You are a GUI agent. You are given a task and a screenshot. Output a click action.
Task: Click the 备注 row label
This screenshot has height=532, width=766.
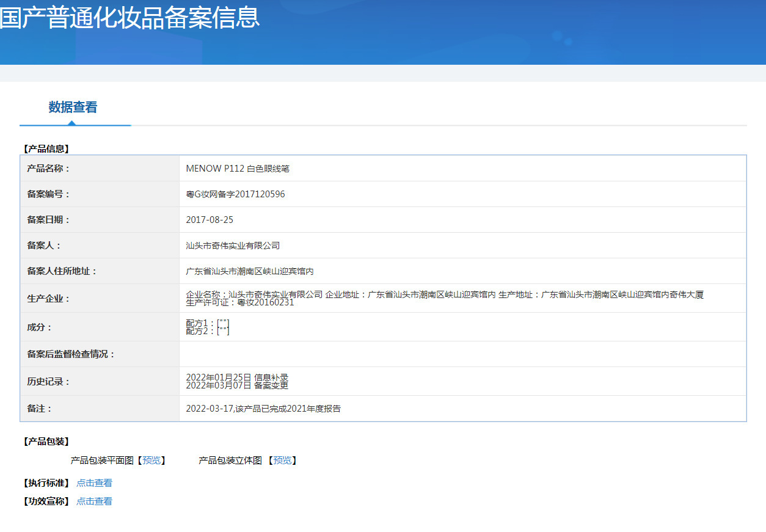click(40, 409)
